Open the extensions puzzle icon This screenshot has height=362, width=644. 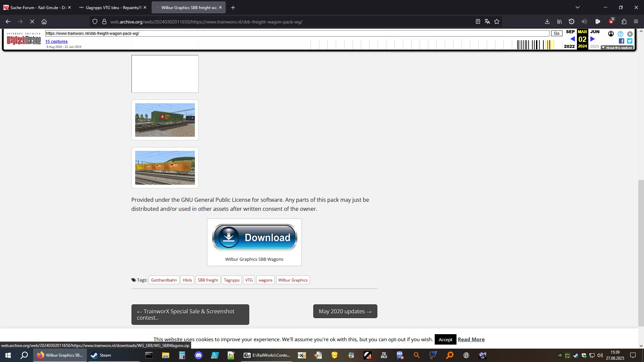coord(624,21)
